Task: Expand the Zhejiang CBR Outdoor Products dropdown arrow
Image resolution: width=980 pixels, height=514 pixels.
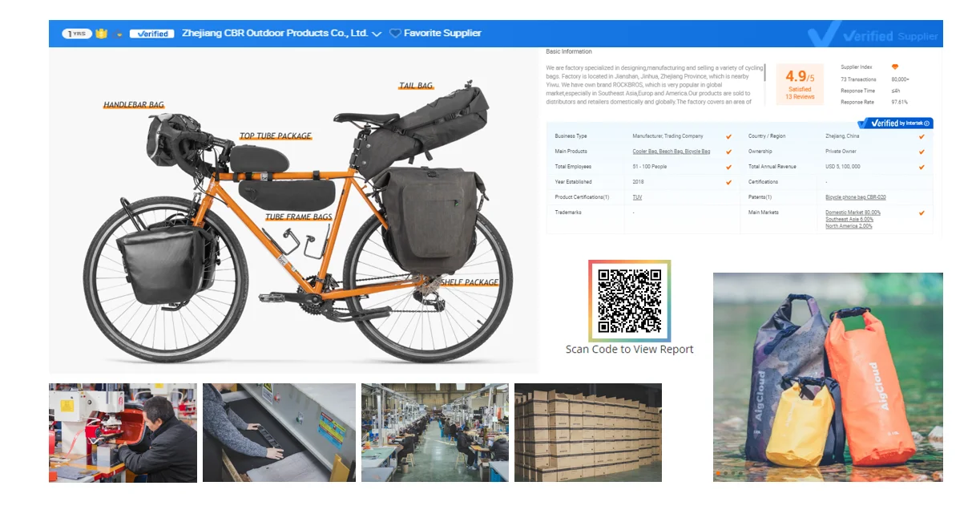Action: point(377,34)
